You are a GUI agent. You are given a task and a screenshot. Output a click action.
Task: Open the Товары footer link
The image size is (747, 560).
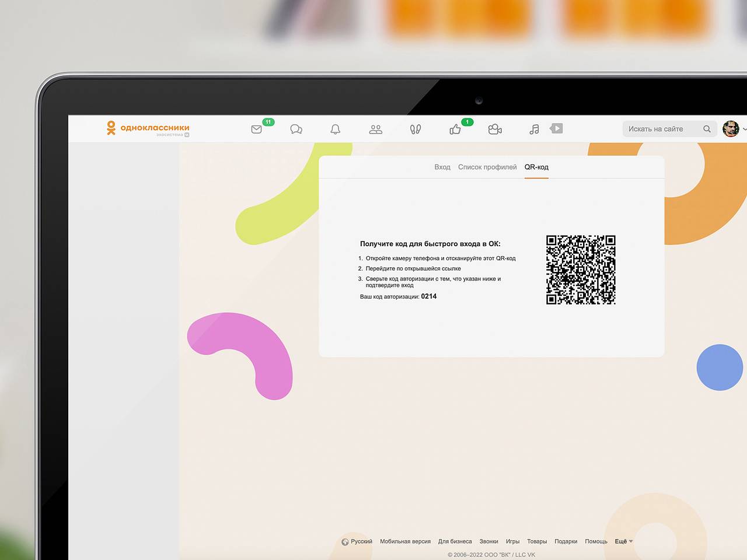tap(537, 541)
